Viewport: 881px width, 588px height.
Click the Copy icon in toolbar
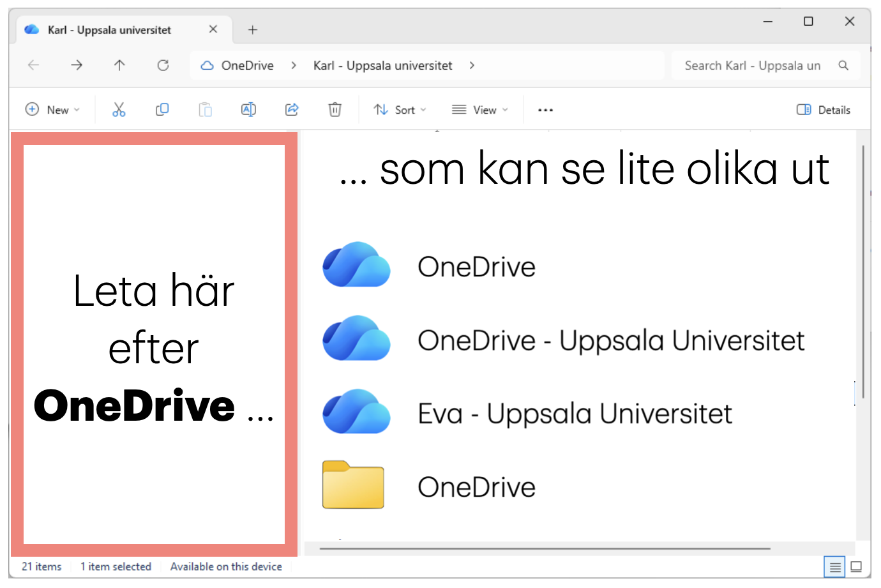pyautogui.click(x=162, y=110)
